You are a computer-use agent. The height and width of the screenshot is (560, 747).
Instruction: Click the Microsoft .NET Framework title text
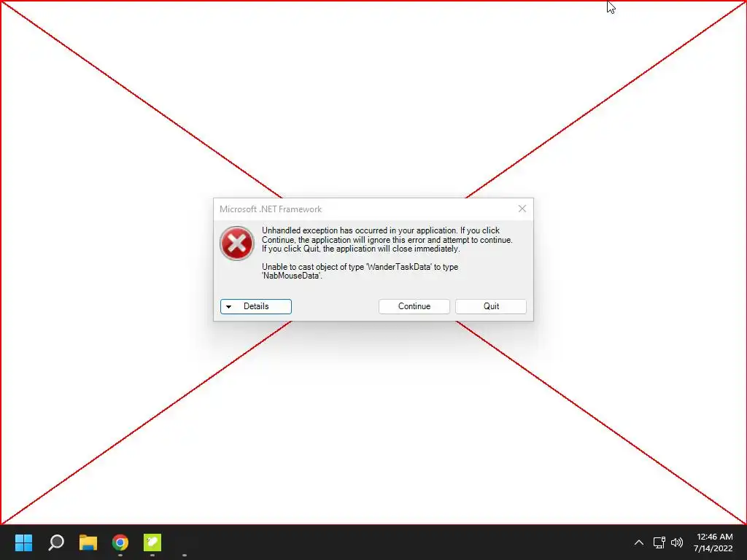click(x=271, y=209)
